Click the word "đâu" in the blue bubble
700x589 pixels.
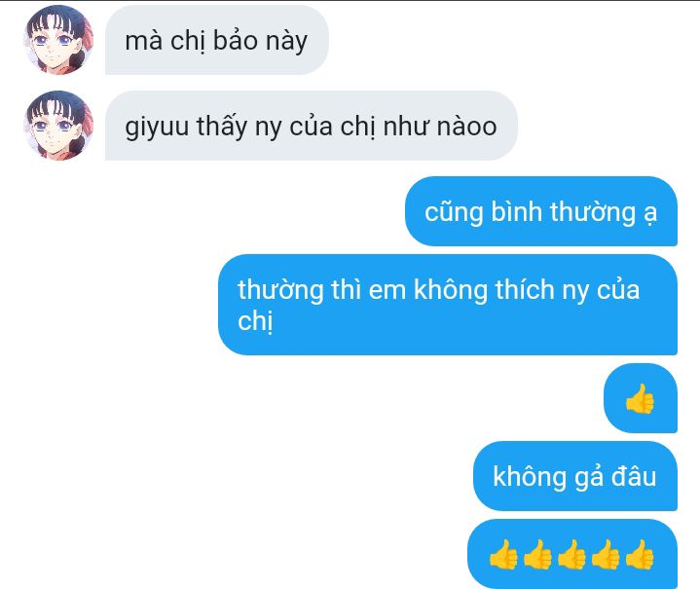634,476
